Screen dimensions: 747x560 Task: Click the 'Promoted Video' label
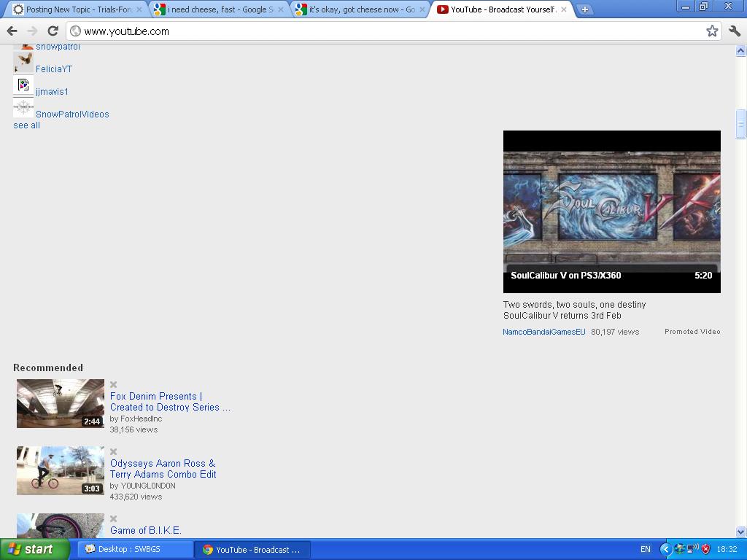tap(692, 332)
